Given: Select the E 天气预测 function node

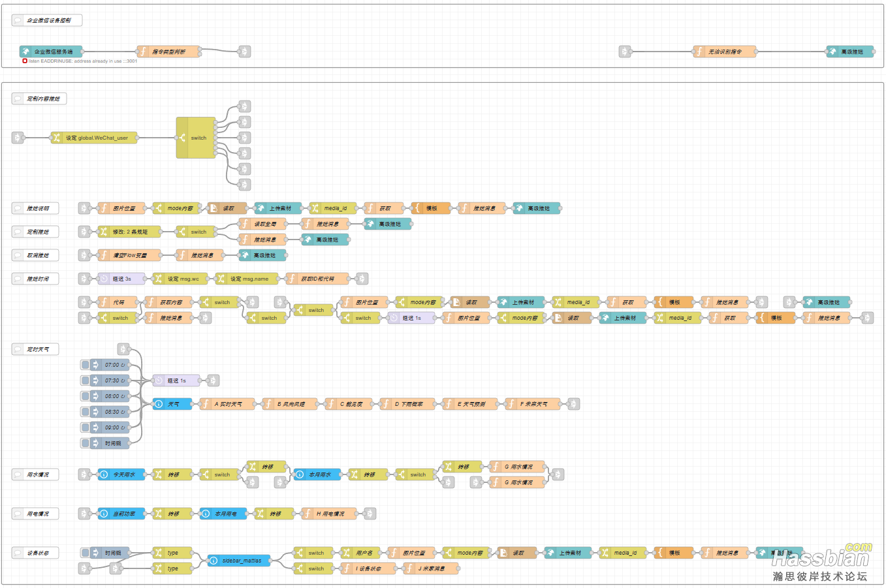Looking at the screenshot, I should click(470, 404).
